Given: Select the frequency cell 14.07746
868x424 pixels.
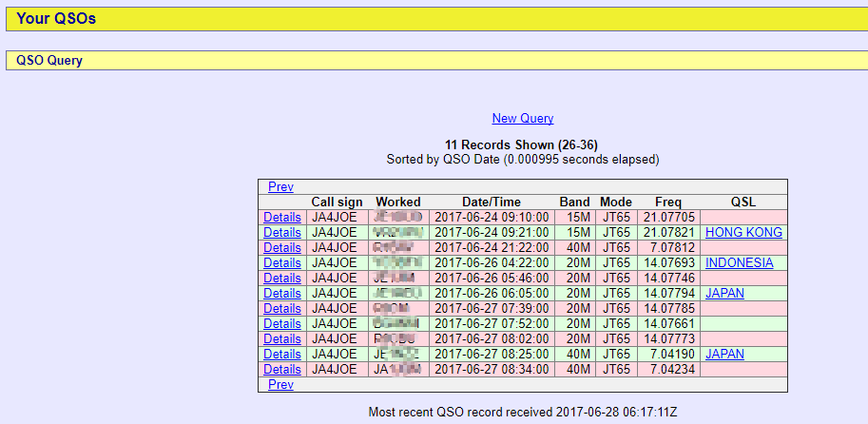Looking at the screenshot, I should (668, 278).
